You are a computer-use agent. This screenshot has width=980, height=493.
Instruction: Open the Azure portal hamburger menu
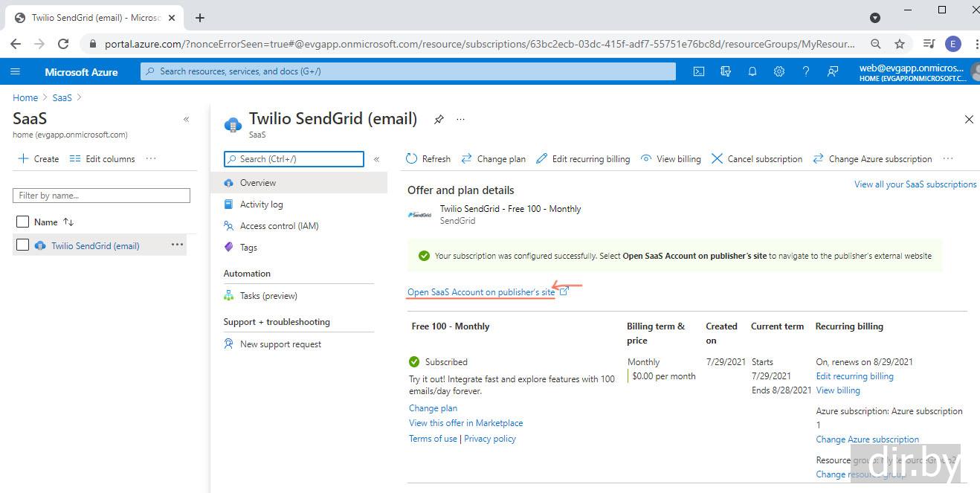(x=15, y=71)
